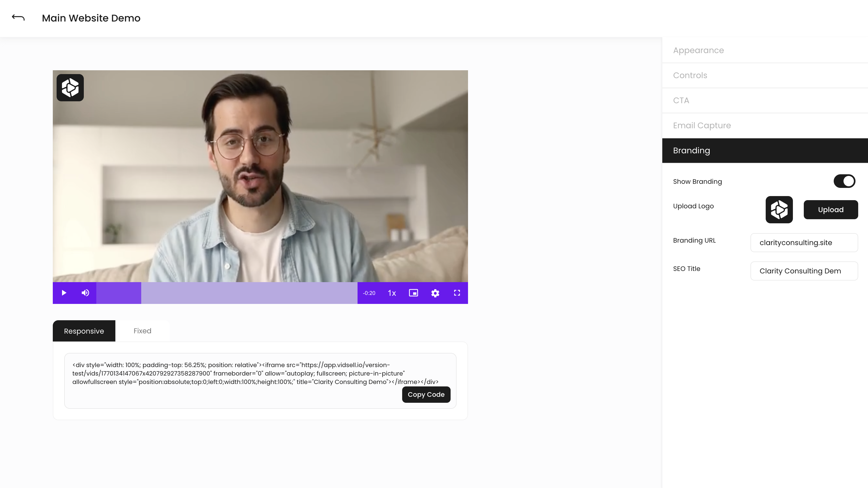Screen dimensions: 868x488
Task: Enable picture-in-picture mode
Action: pos(413,293)
